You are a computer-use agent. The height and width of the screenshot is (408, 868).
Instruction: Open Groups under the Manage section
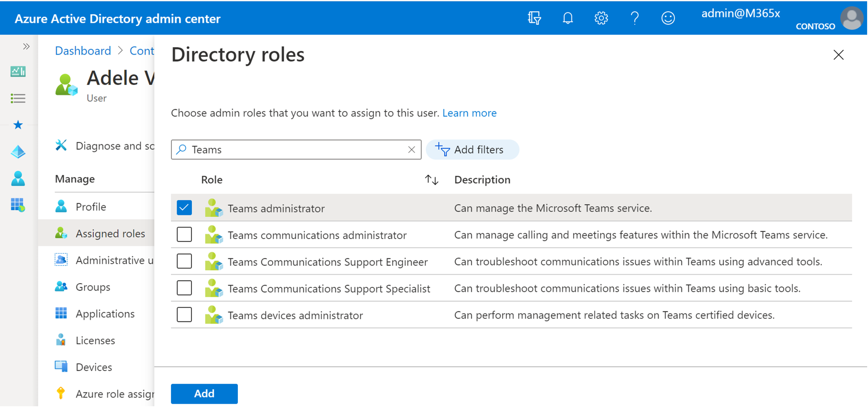[x=93, y=287]
